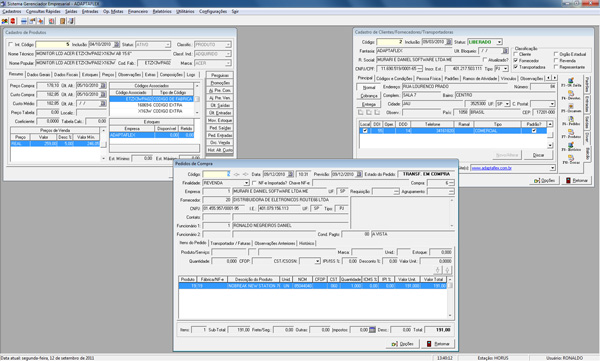This screenshot has height=361, width=600.
Task: Open the Status LIBERADO dropdown
Action: point(499,42)
